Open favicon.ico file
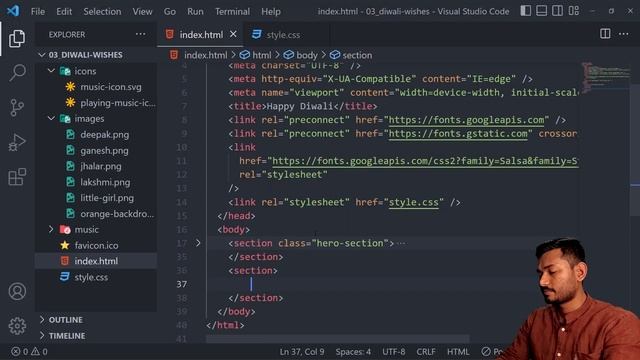 point(96,245)
